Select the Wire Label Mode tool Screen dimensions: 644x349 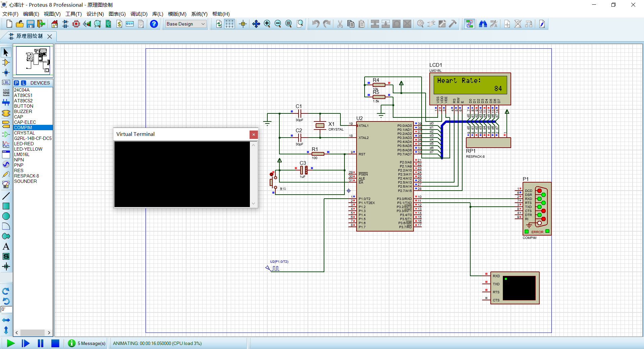[6, 83]
